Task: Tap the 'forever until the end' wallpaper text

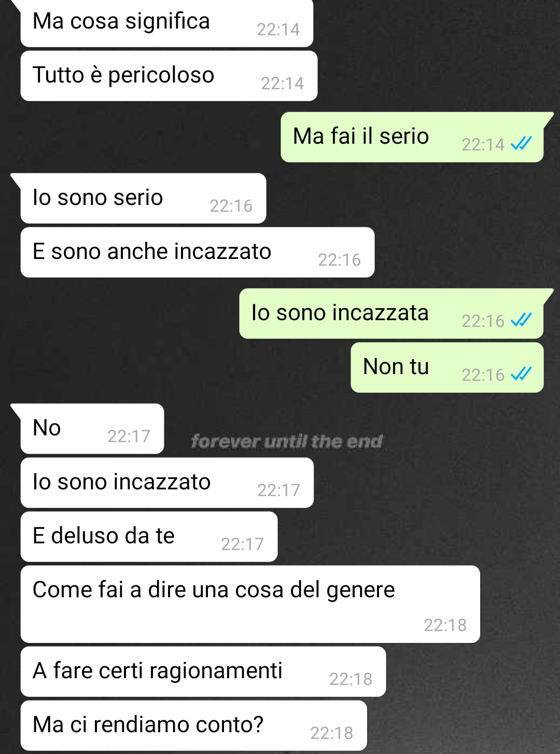Action: [287, 442]
